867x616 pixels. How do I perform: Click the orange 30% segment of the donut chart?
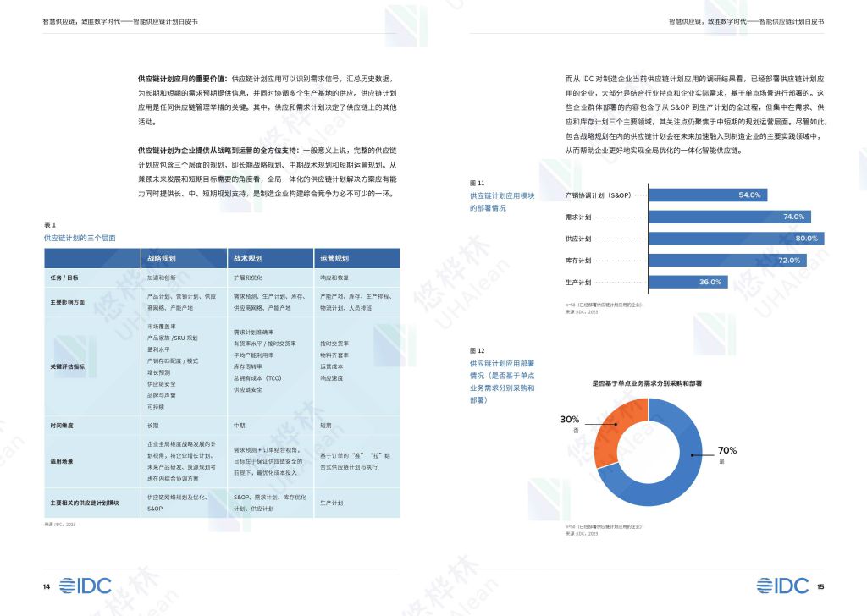point(616,425)
